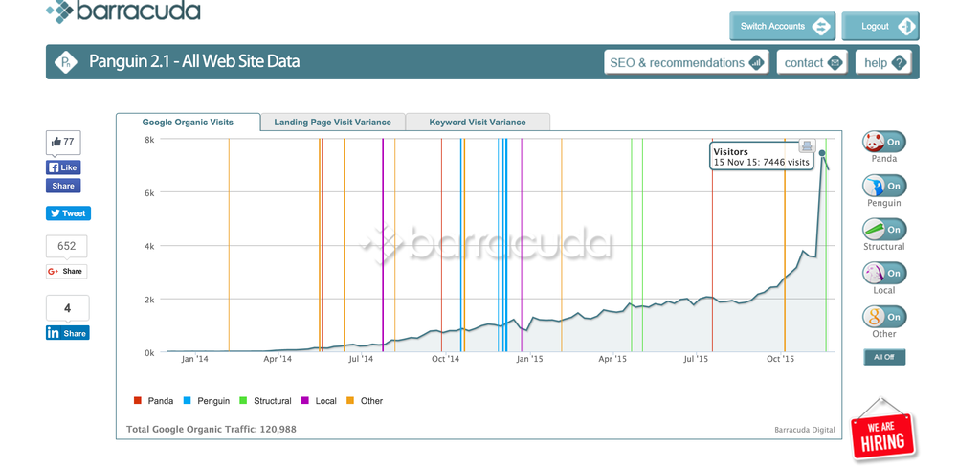Toggle the Penguin updates switch
This screenshot has width=980, height=468.
(x=883, y=186)
